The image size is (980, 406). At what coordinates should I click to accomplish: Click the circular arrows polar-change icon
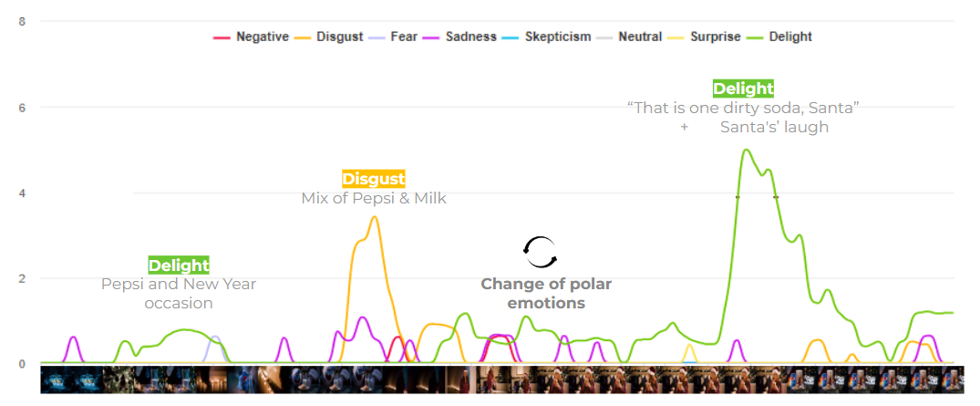(540, 251)
